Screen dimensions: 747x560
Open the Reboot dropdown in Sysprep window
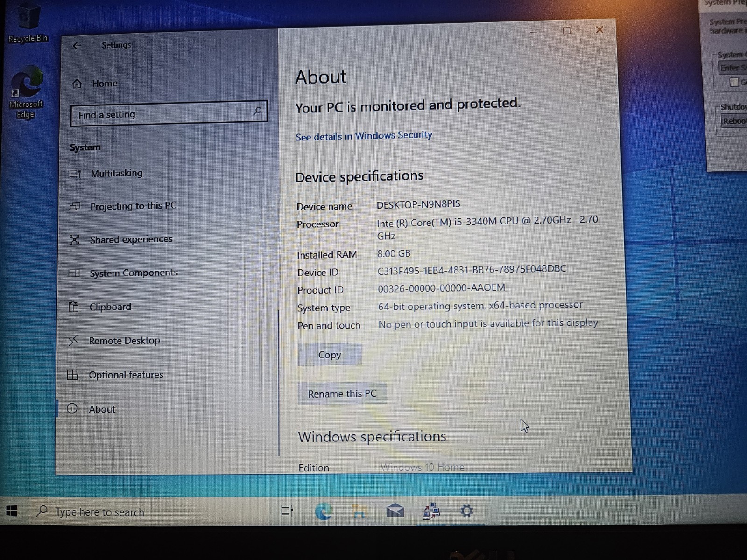733,121
